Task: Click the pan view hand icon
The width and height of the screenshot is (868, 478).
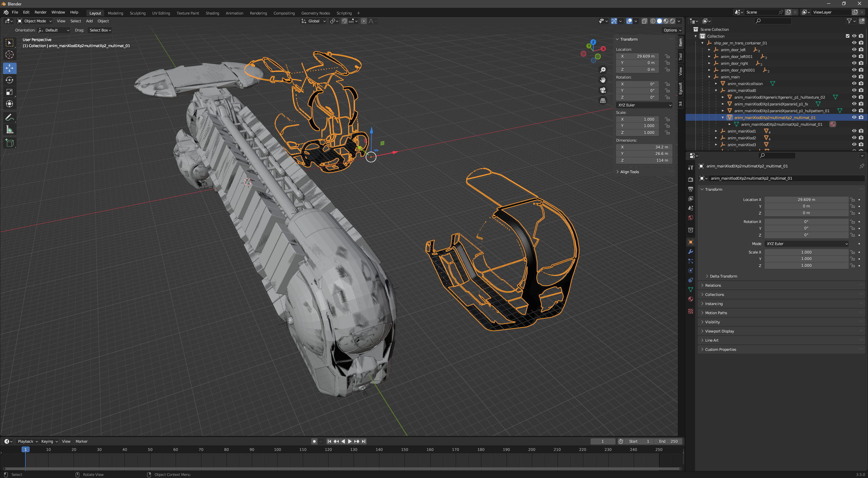Action: 603,80
